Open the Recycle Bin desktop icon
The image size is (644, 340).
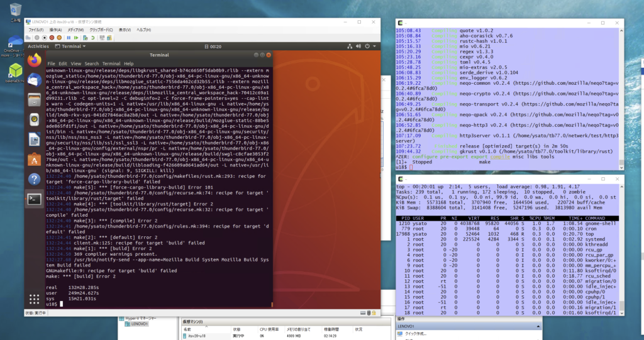[14, 9]
